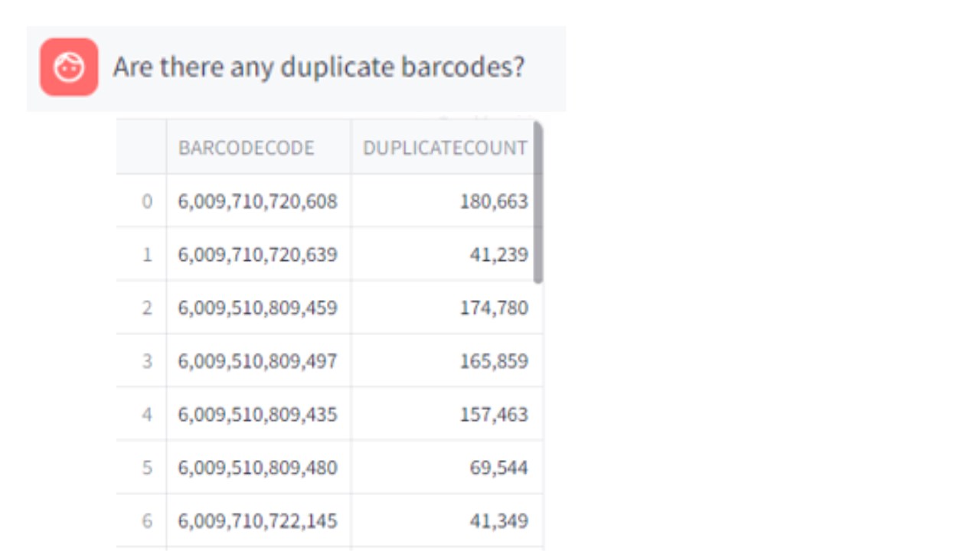Sort by the BARCODECODE column header

click(247, 148)
